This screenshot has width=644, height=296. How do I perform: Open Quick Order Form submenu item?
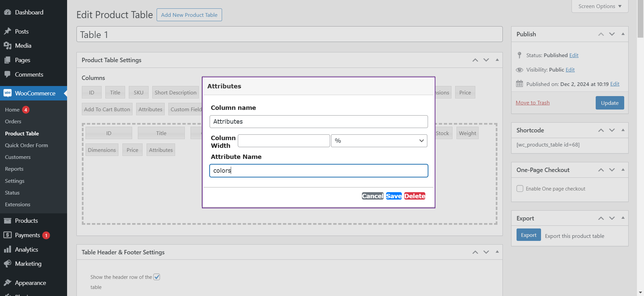(x=26, y=145)
